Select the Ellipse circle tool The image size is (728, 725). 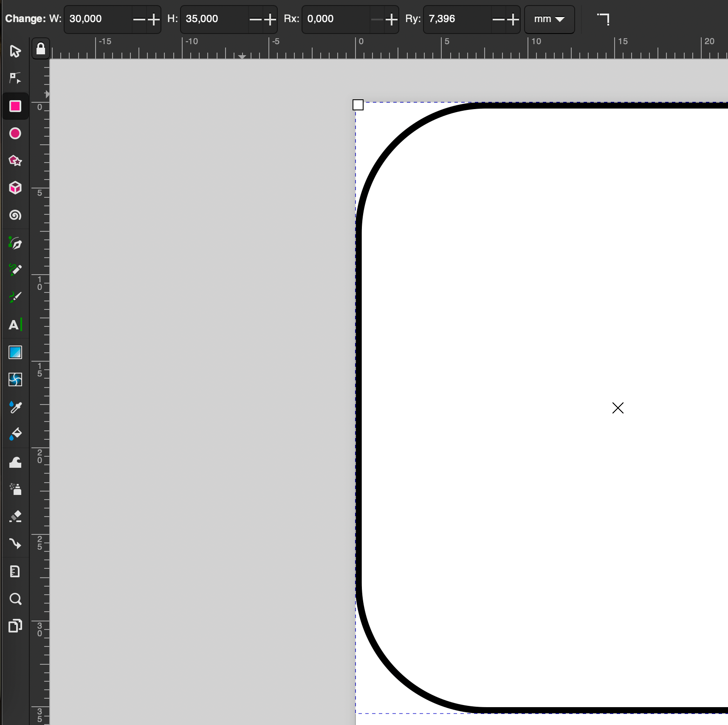click(x=15, y=133)
